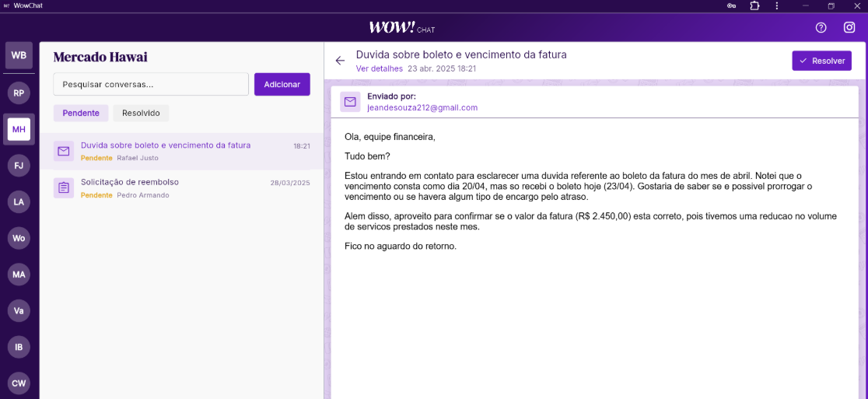Expand the Ver detalhes link
Image resolution: width=868 pixels, height=399 pixels.
(379, 68)
